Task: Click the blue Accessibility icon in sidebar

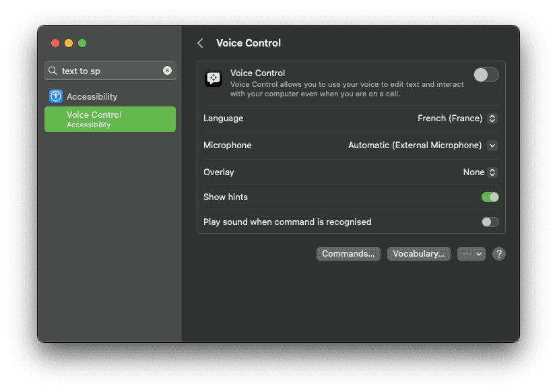Action: pos(56,96)
